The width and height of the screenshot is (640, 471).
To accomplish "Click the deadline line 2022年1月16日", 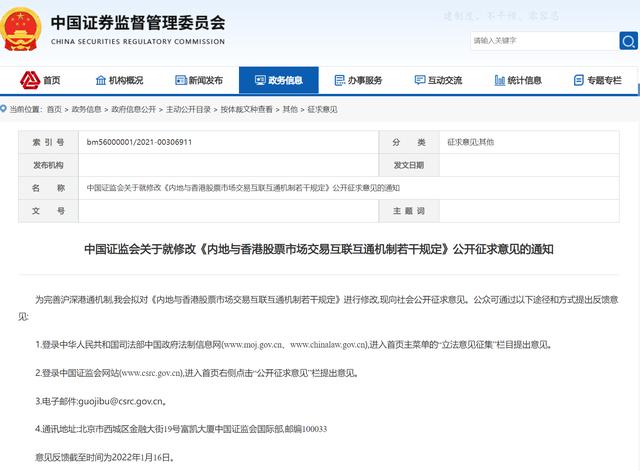I will (x=105, y=457).
